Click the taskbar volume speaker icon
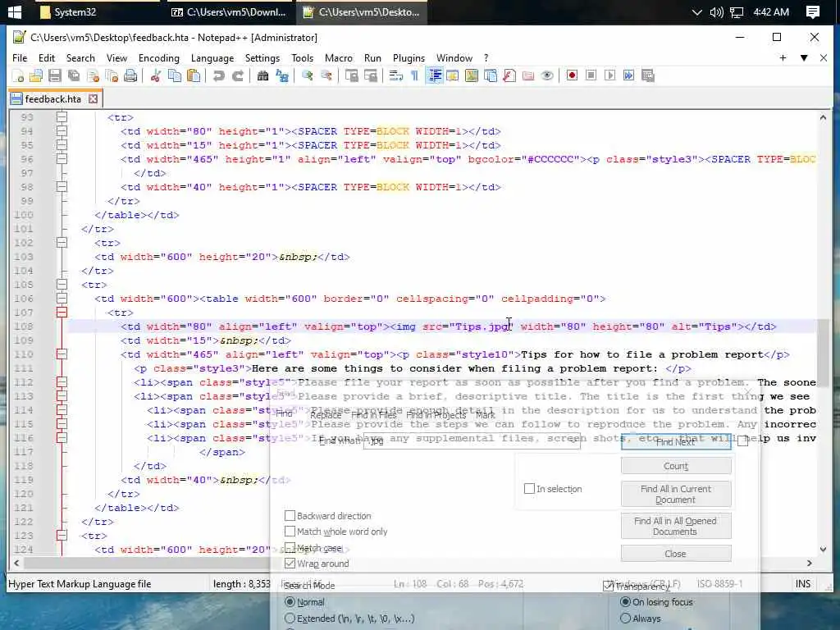Viewport: 840px width, 630px height. click(x=716, y=11)
